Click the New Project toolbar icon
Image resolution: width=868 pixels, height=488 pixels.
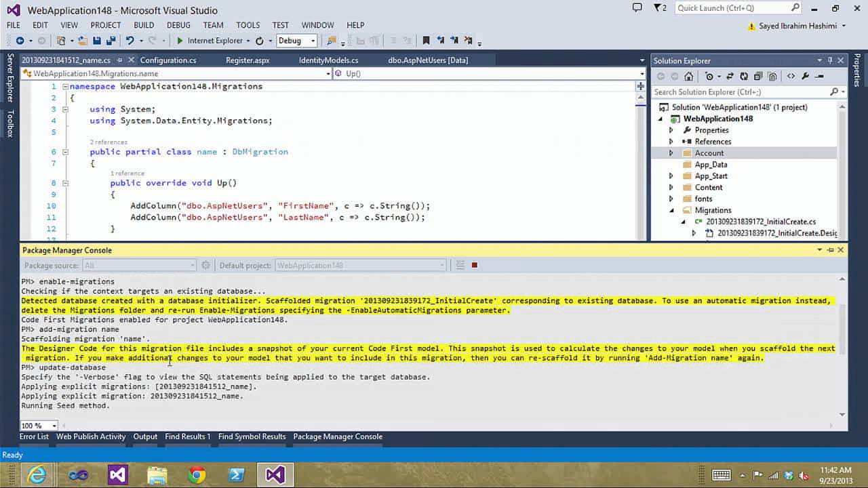(62, 41)
